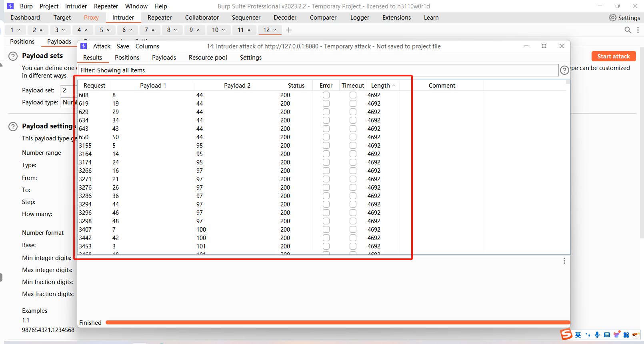Close Intruder tab 5
The width and height of the screenshot is (644, 344).
coord(108,30)
